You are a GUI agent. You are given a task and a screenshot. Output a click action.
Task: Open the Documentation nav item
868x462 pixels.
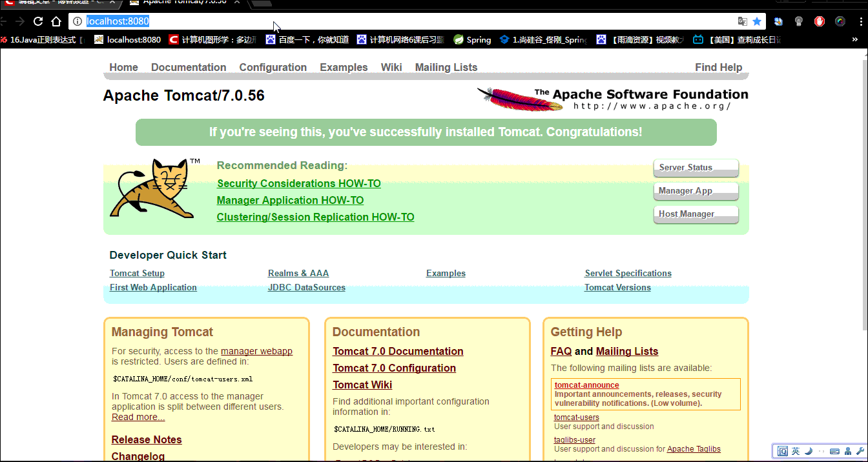pyautogui.click(x=189, y=67)
